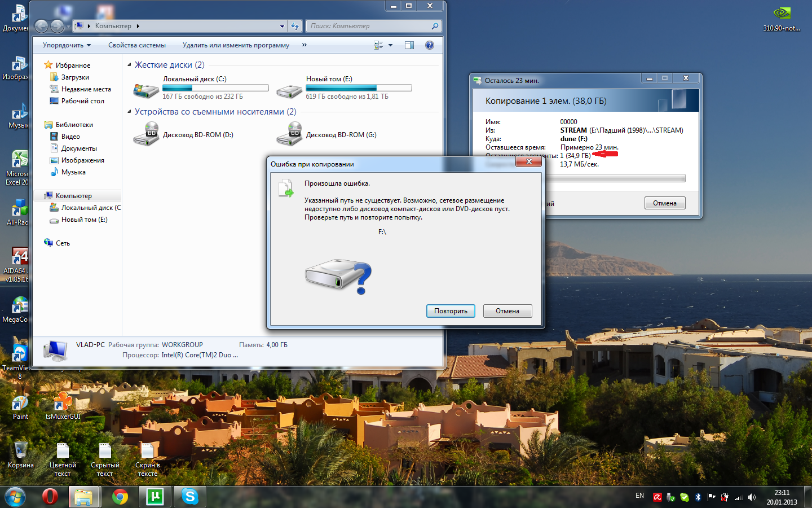Click Bluetooth tray icon
Screen dimensions: 812x508
(698, 497)
